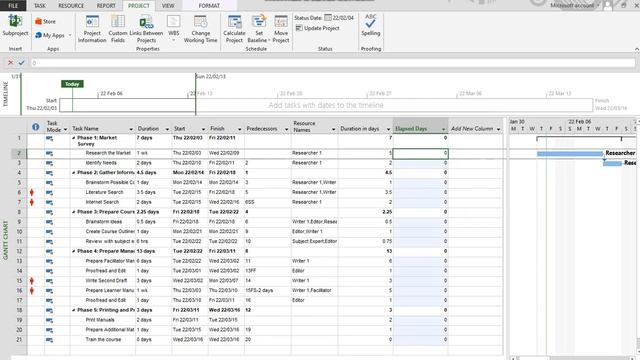Click Calculate Project
Screen dimensions: 640x360
(x=234, y=29)
